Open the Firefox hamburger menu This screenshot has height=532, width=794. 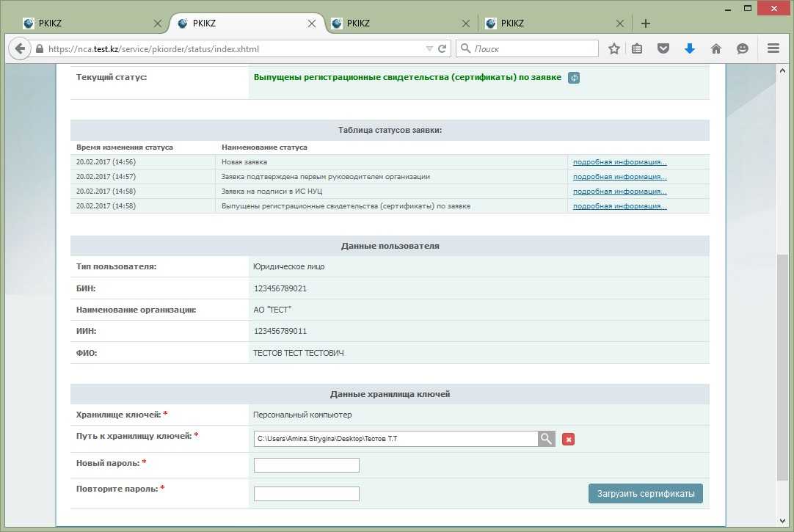[x=773, y=49]
